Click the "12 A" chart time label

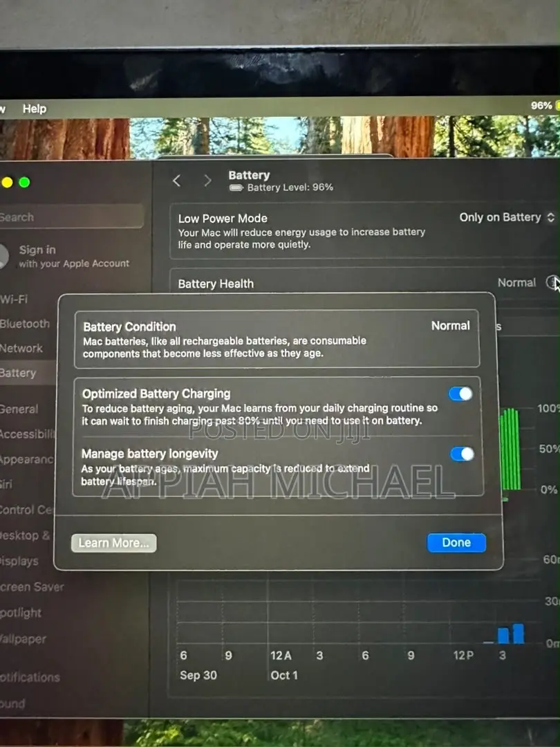pyautogui.click(x=281, y=656)
